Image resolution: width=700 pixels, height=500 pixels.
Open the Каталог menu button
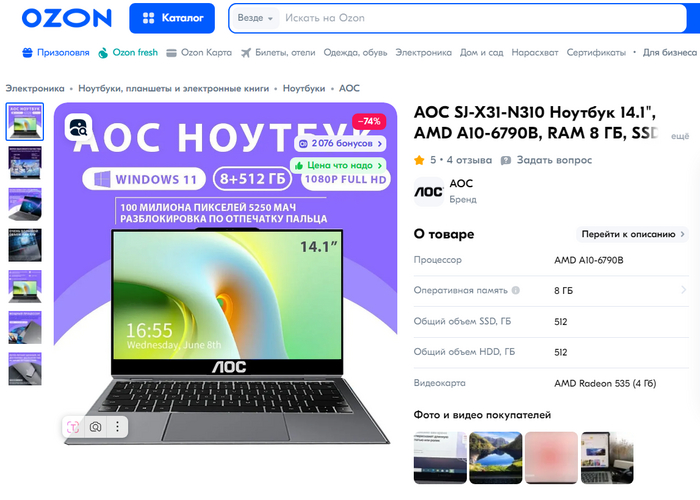(x=172, y=18)
